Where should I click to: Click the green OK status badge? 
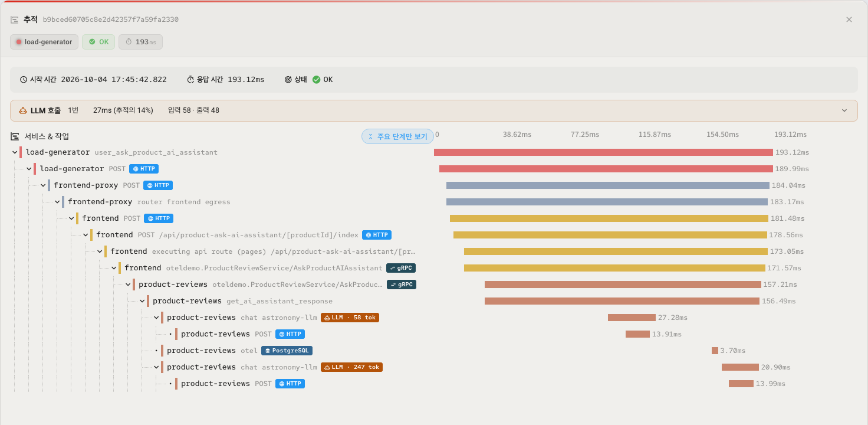click(x=98, y=42)
